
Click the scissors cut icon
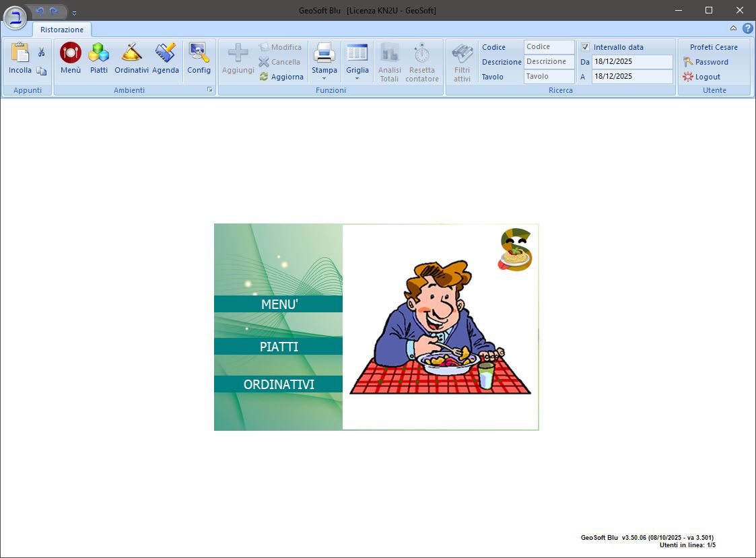tap(42, 52)
